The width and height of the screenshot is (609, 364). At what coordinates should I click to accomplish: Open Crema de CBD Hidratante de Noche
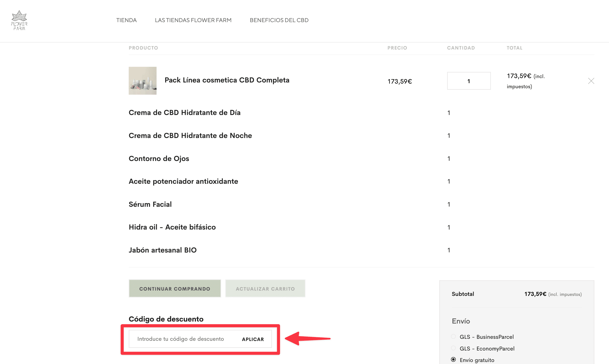[190, 135]
